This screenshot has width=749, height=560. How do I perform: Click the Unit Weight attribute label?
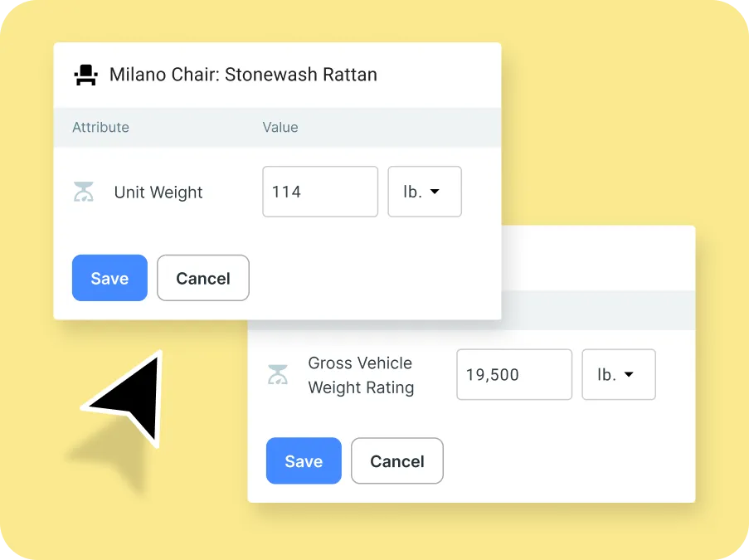click(158, 192)
